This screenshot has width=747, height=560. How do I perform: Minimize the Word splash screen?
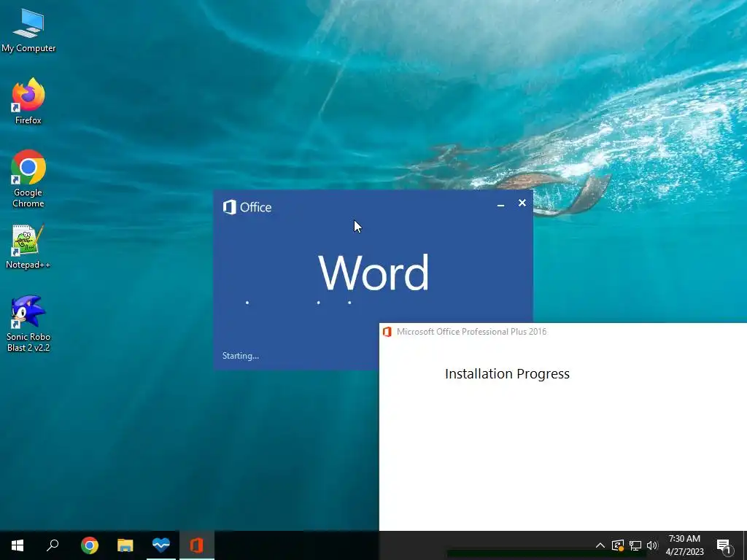(x=500, y=204)
